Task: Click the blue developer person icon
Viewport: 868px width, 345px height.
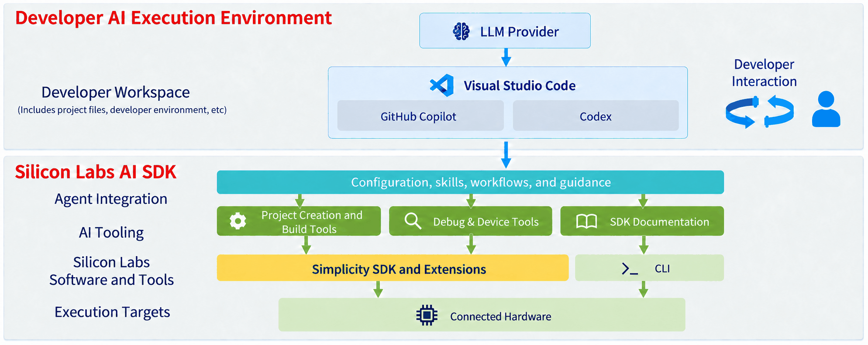Action: [826, 109]
